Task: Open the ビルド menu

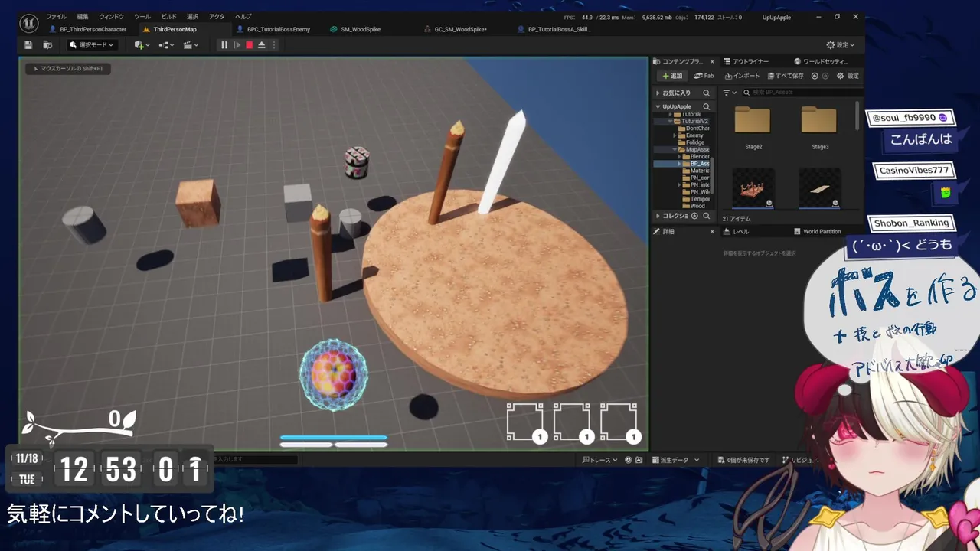Action: click(x=168, y=17)
